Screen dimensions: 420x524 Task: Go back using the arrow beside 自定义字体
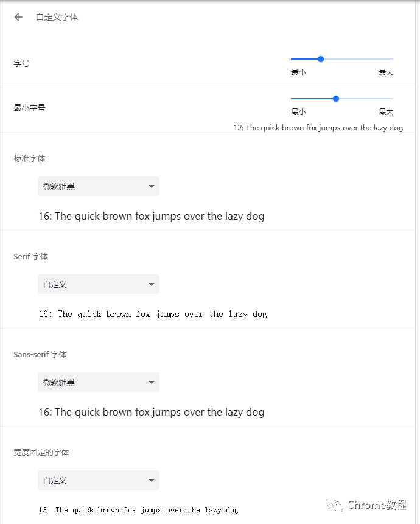pos(18,17)
